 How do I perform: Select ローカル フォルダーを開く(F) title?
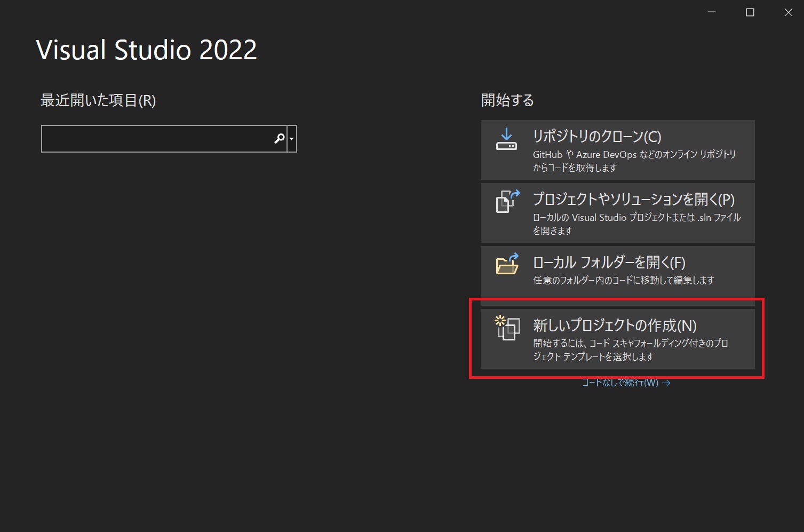coord(609,263)
